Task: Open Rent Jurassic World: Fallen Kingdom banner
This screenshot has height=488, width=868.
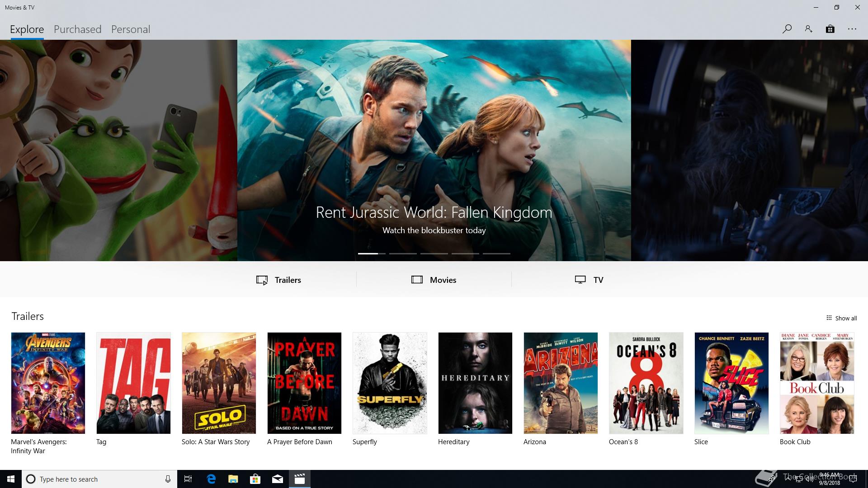Action: 434,150
